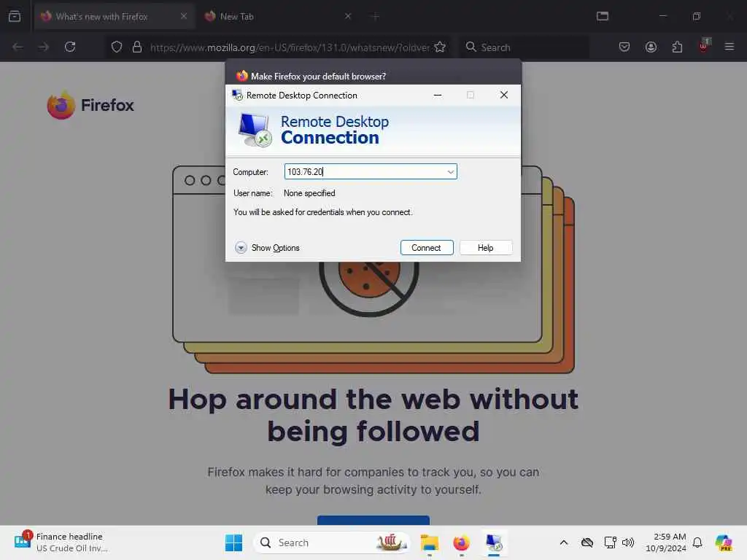Minimize the Remote Desktop Connection window
747x560 pixels.
pos(438,95)
